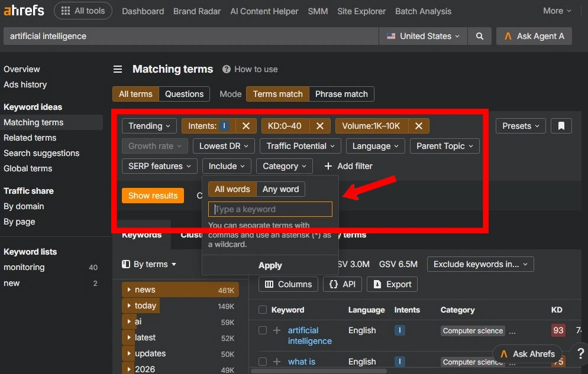The width and height of the screenshot is (588, 374).
Task: Open Brand Radar
Action: tap(197, 11)
